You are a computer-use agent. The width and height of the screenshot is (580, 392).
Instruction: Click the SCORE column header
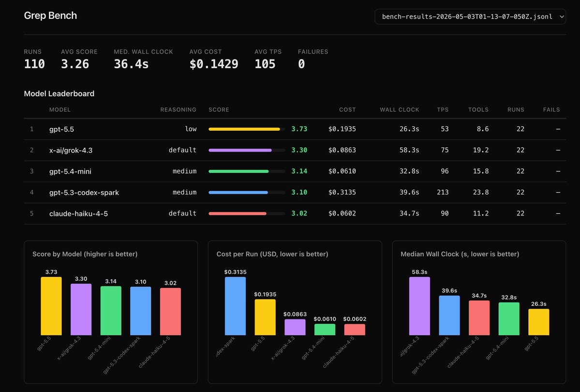pyautogui.click(x=219, y=109)
